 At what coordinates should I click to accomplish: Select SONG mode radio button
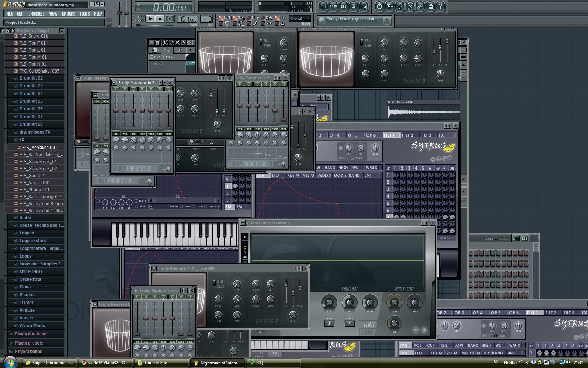tap(143, 21)
